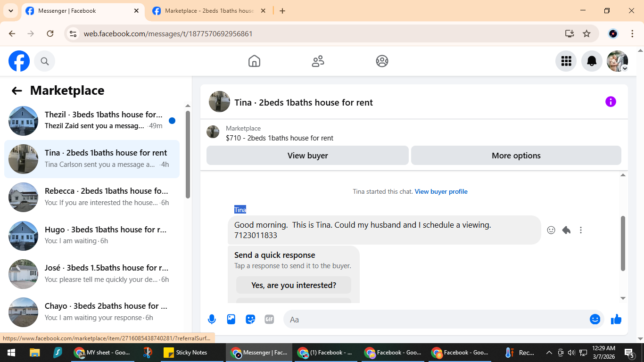Click the conversation list scrollbar
The height and width of the screenshot is (362, 644).
pos(188,155)
